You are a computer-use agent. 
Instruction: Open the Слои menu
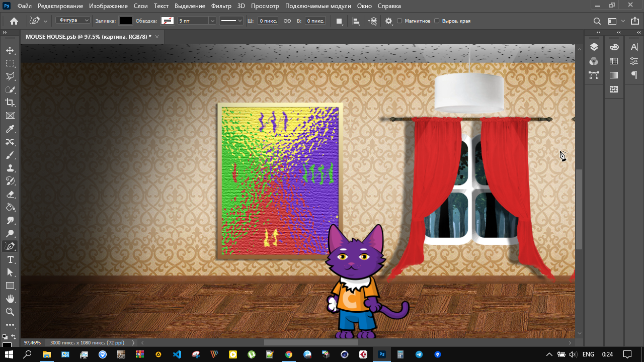tap(140, 6)
